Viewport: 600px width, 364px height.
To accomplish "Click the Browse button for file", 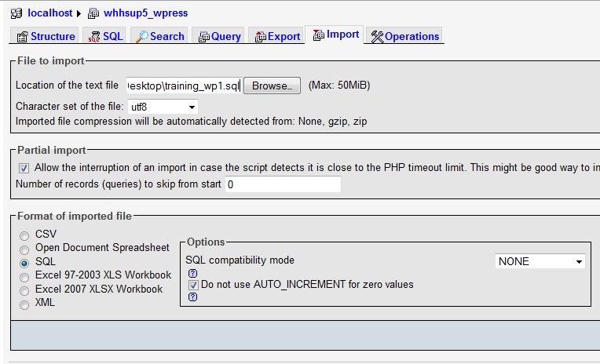I will (x=272, y=86).
